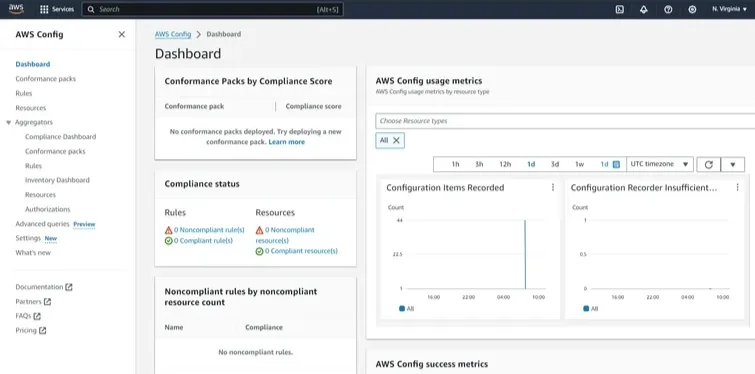The width and height of the screenshot is (755, 374).
Task: Open top-level Resources in sidebar
Action: (x=31, y=108)
